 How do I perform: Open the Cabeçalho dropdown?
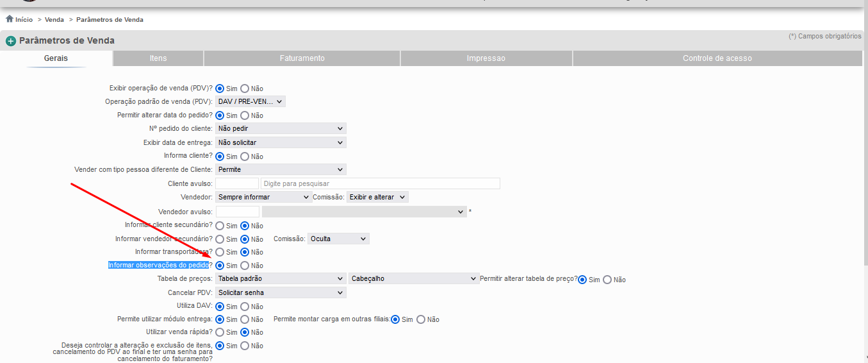pyautogui.click(x=414, y=278)
